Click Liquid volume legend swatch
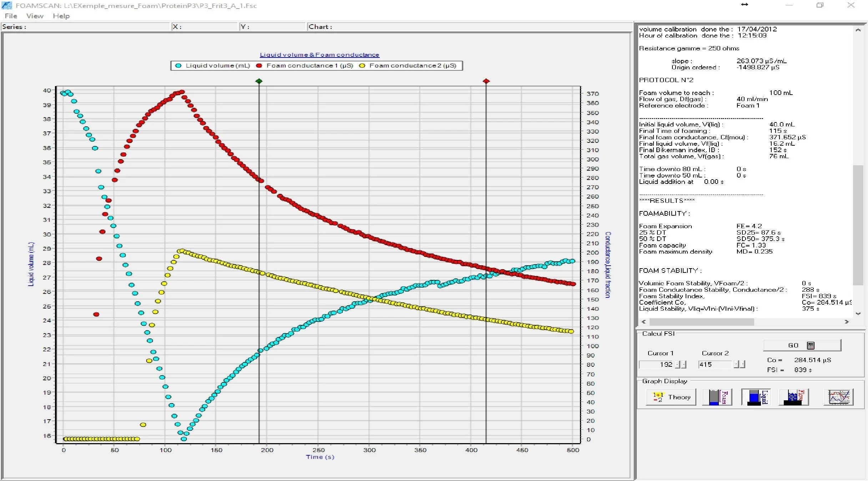 pos(178,66)
